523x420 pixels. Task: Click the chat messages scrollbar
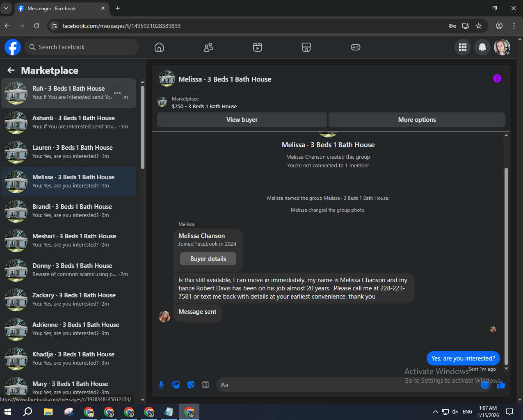point(506,267)
